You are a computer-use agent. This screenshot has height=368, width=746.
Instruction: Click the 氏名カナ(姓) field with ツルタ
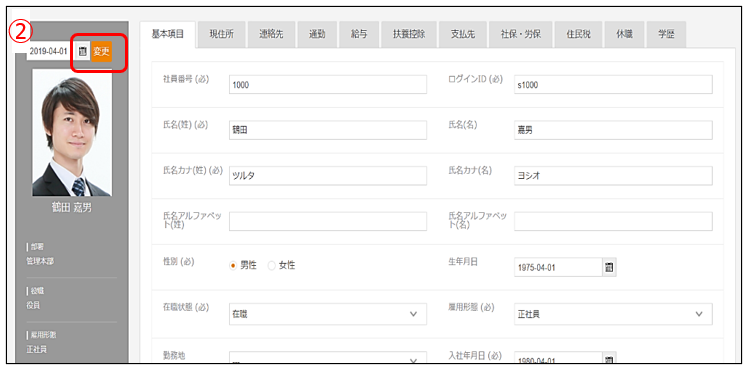click(x=328, y=176)
